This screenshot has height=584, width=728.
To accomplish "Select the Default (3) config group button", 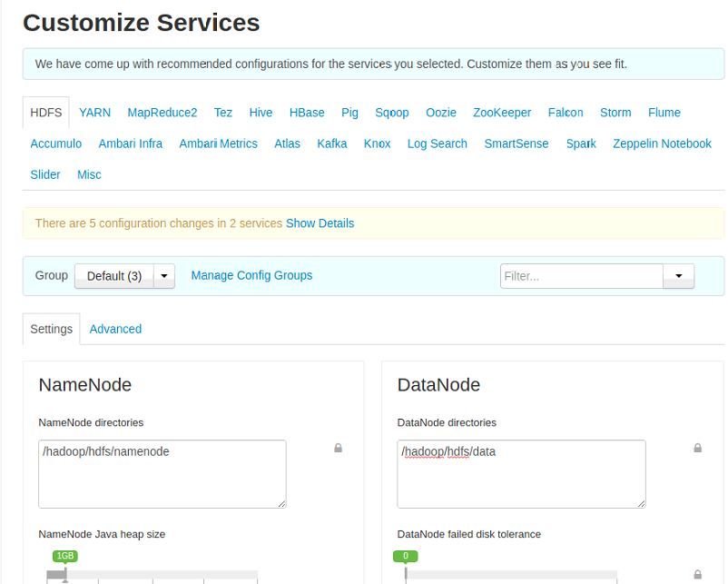I will 114,276.
